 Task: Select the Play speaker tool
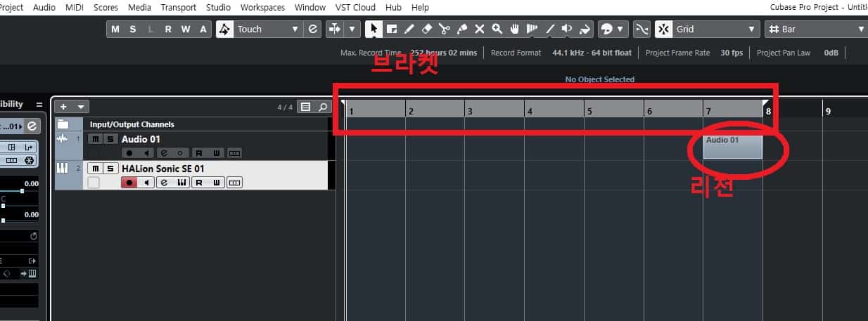point(567,29)
